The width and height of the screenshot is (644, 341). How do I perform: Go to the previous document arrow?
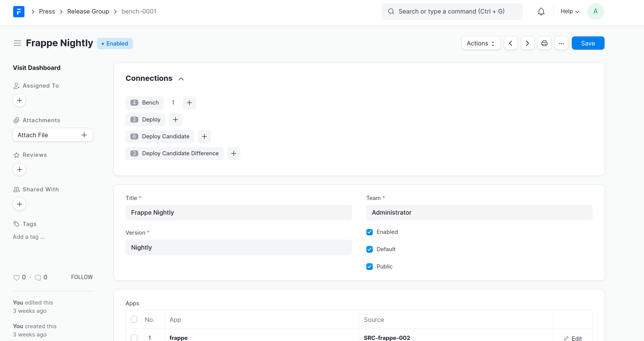click(x=511, y=43)
